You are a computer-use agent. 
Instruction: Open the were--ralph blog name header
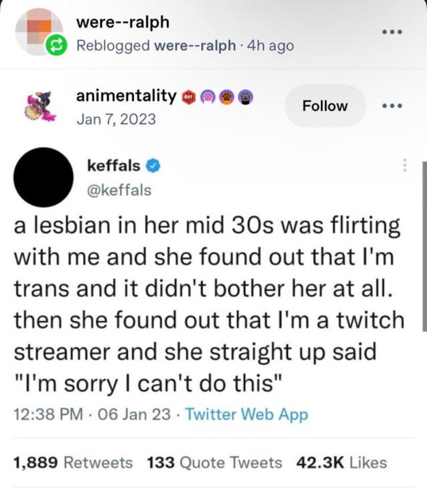click(x=122, y=22)
